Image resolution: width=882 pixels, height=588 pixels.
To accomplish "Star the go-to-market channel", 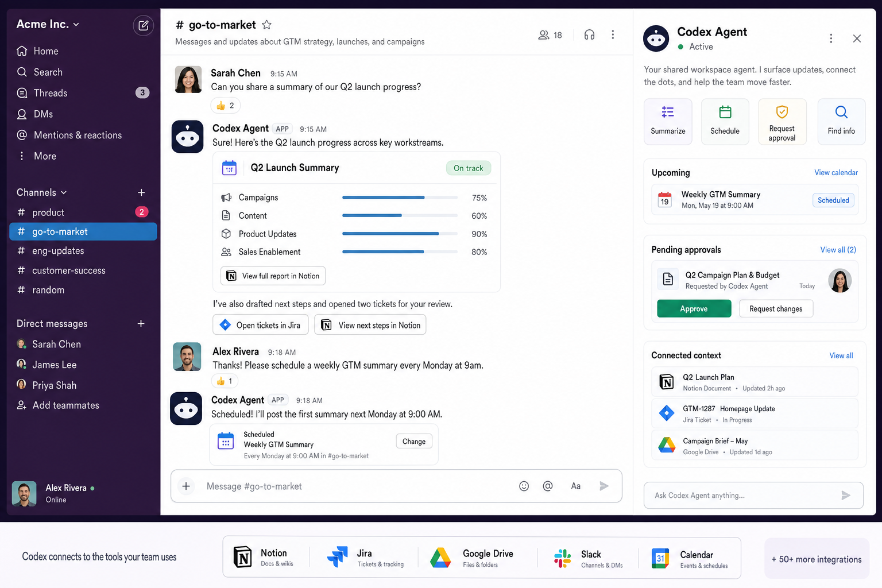I will pos(266,25).
